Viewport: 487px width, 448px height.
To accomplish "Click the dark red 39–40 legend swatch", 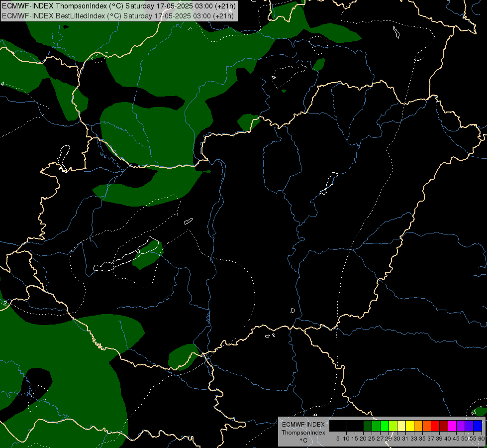I will 444,426.
